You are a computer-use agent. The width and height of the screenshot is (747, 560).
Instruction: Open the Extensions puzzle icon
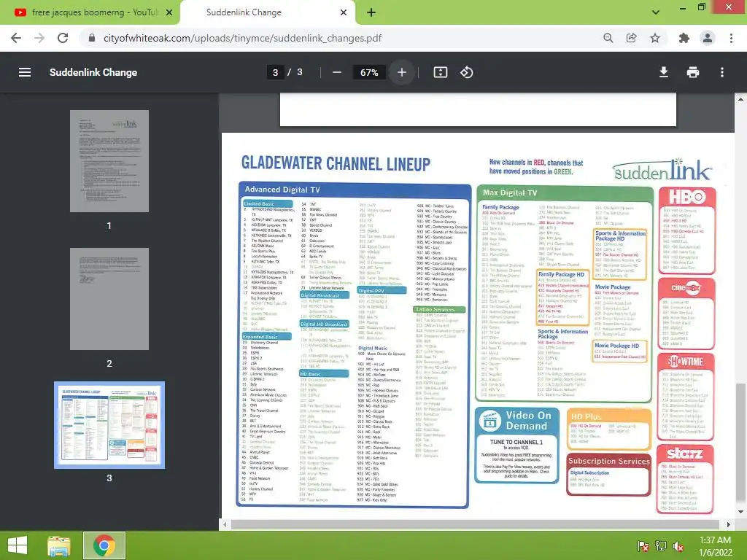684,38
